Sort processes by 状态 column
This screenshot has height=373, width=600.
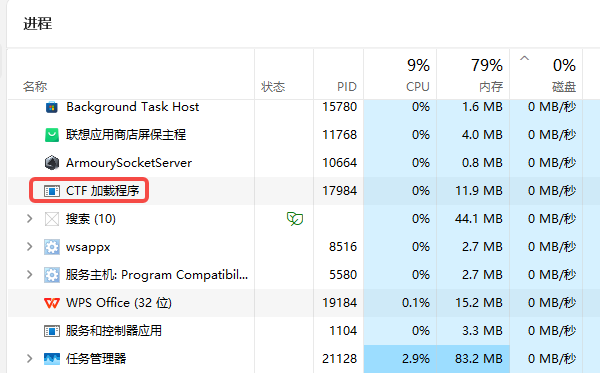click(273, 87)
